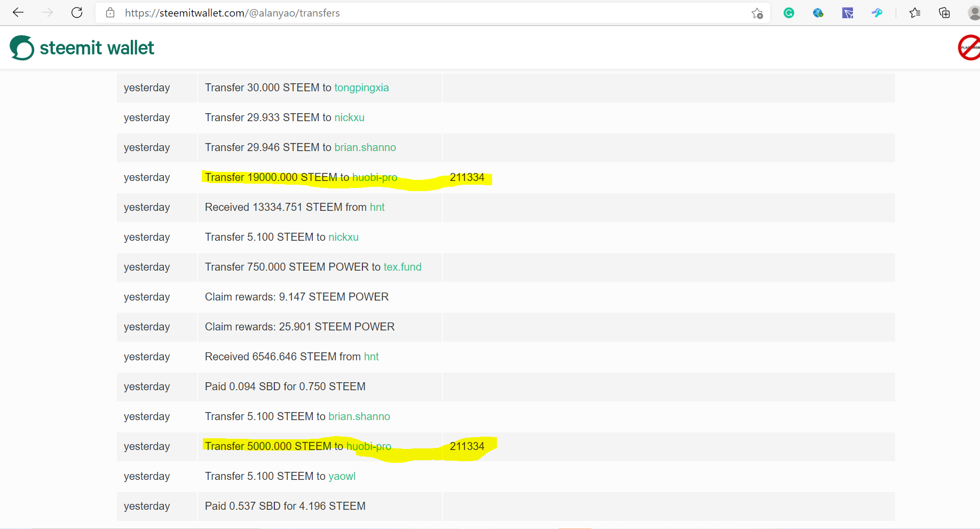Click the text 'Received 13334.751 STEEM from'
The width and height of the screenshot is (980, 529).
[286, 207]
